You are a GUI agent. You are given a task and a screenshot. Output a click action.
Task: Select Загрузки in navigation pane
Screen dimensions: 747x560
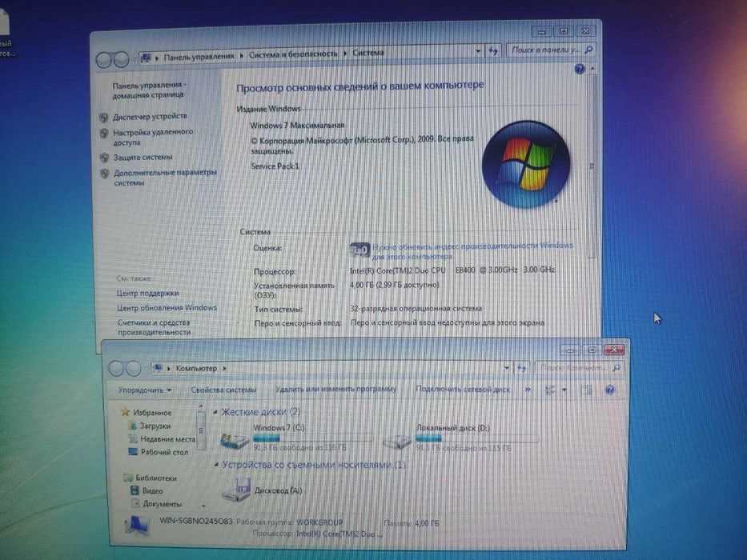[x=155, y=426]
